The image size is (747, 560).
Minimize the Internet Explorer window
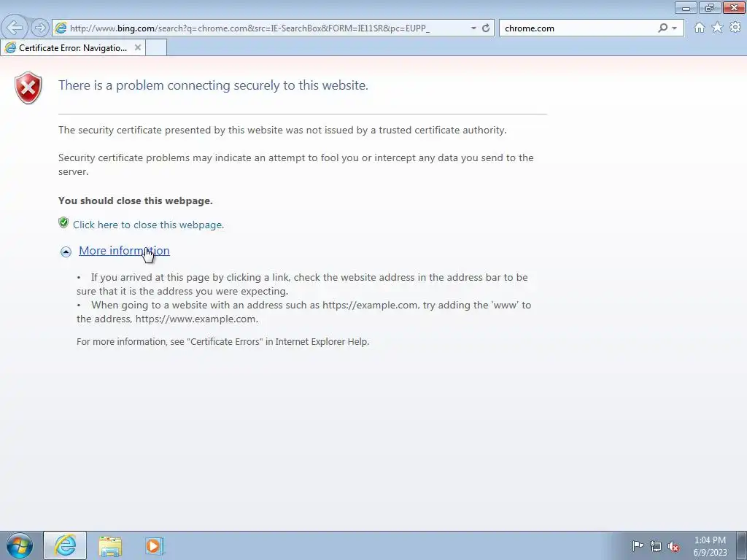pos(686,8)
